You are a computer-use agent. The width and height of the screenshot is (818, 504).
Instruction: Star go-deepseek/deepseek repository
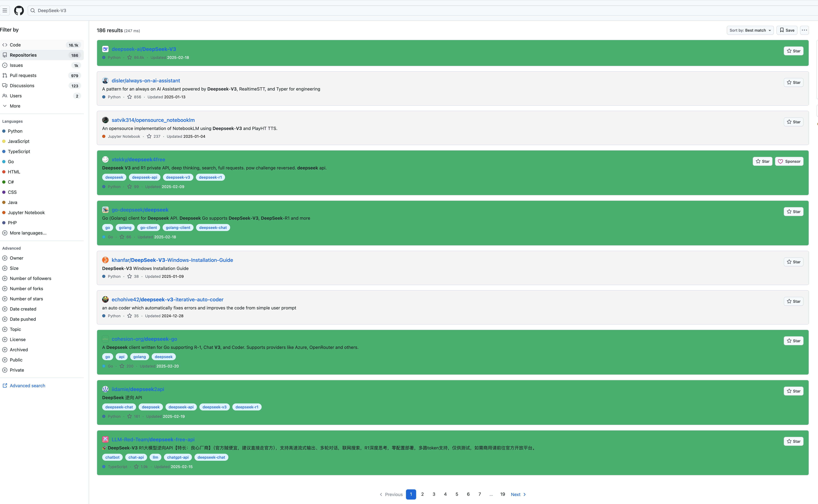tap(793, 212)
